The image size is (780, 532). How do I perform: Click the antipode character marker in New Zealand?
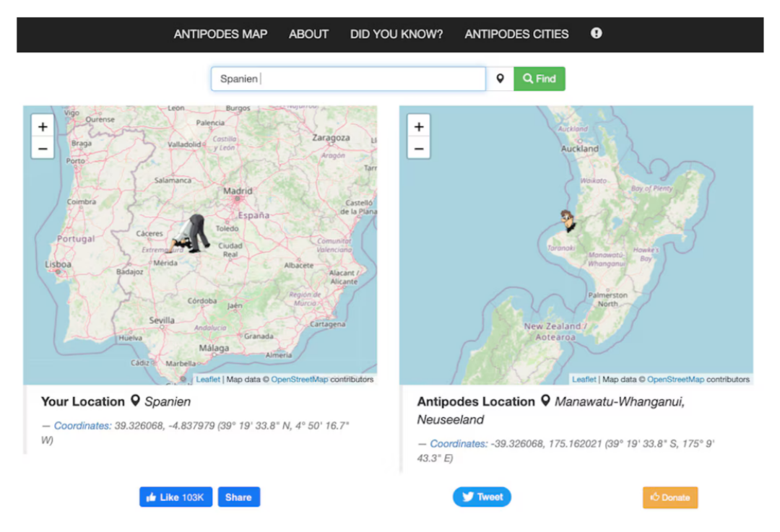[x=569, y=220]
